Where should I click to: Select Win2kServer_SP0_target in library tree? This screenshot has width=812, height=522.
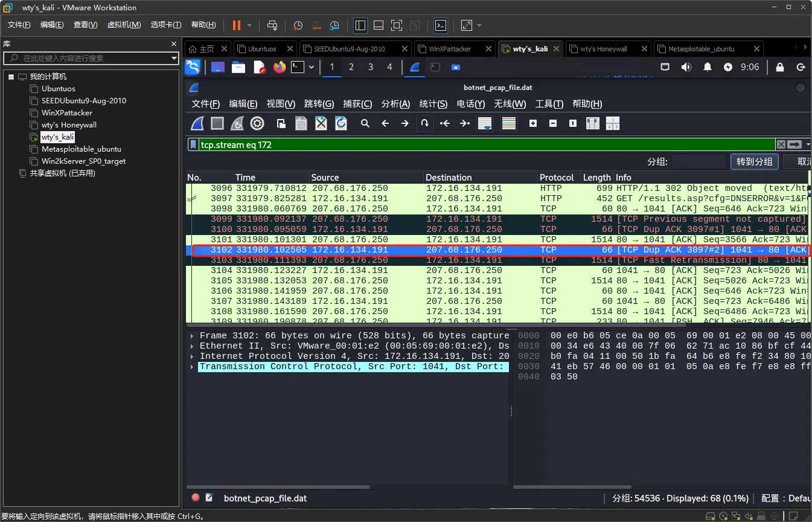coord(83,161)
